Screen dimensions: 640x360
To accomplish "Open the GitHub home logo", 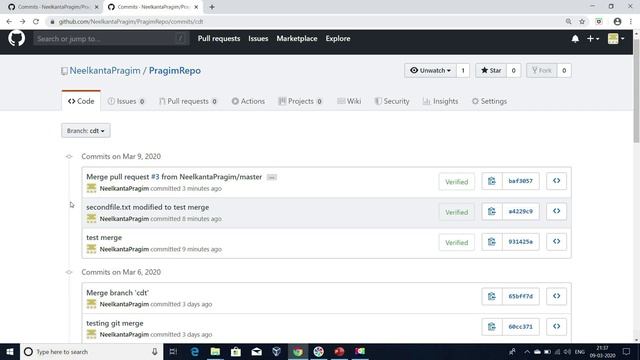I will point(17,38).
